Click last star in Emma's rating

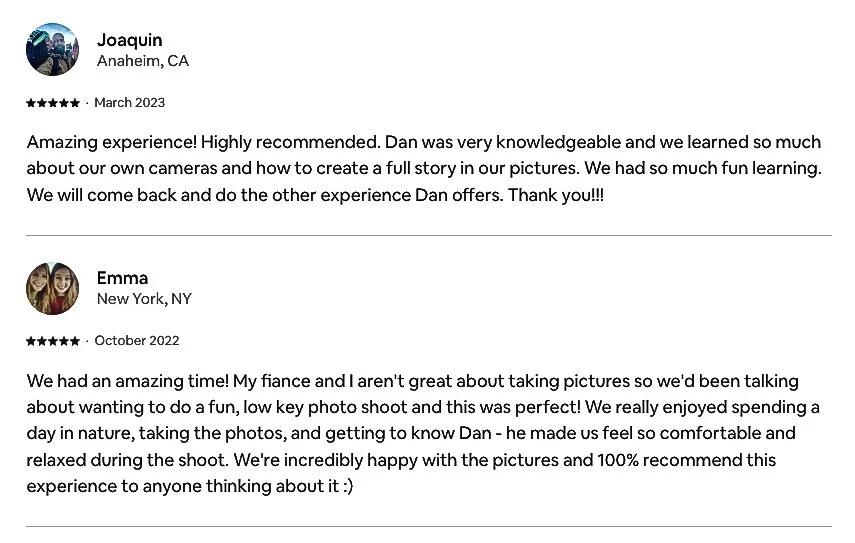click(75, 341)
